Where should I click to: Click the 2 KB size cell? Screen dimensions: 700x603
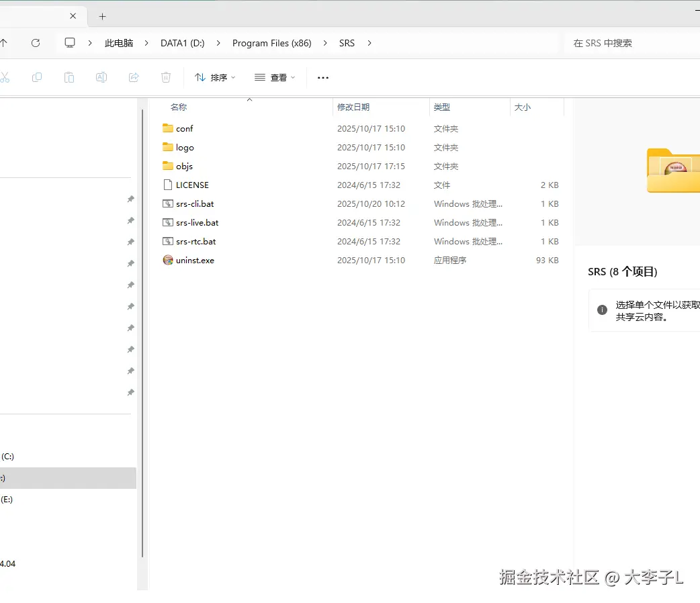click(550, 185)
